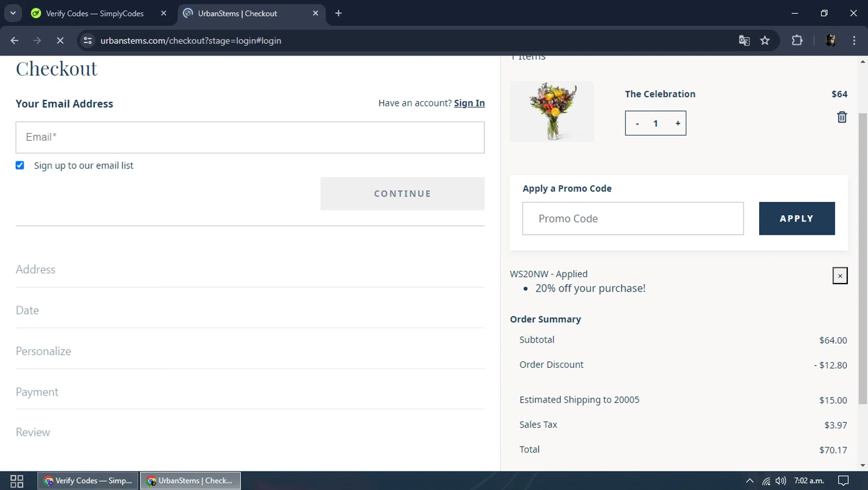The image size is (868, 490).
Task: Click Estimated Shipping to 20005 label
Action: tap(579, 400)
